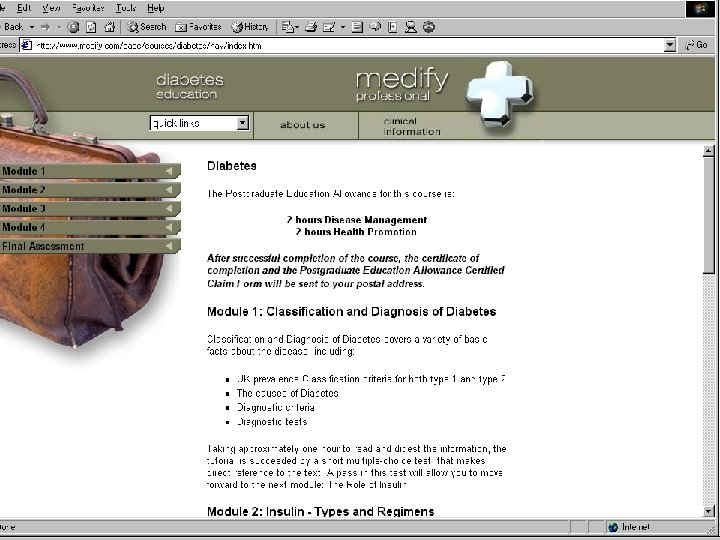
Task: Open the Favorites menu
Action: 88,8
